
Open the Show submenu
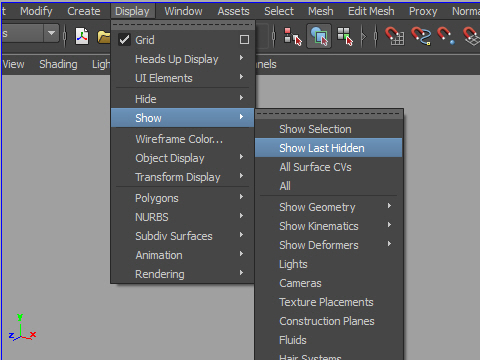[182, 118]
